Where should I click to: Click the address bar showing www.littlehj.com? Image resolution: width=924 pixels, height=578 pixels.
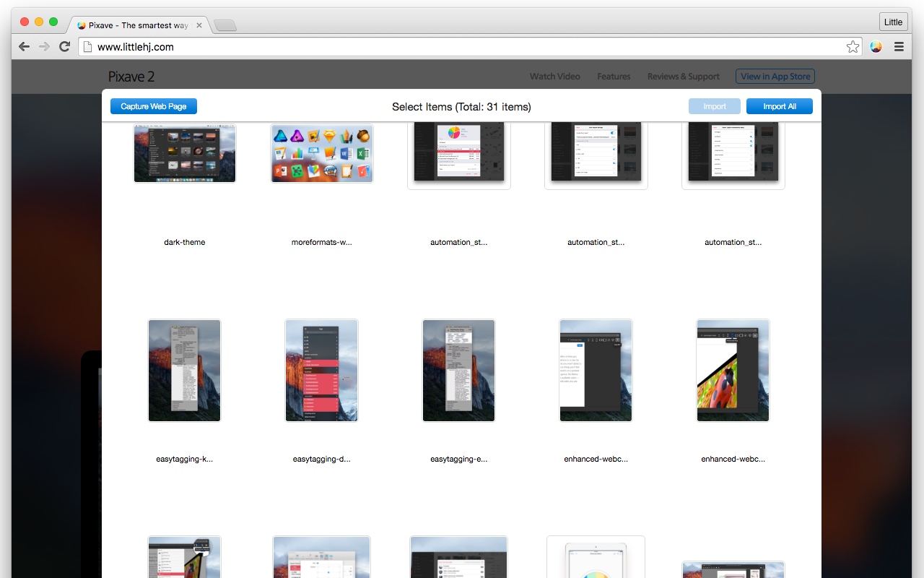coord(462,47)
